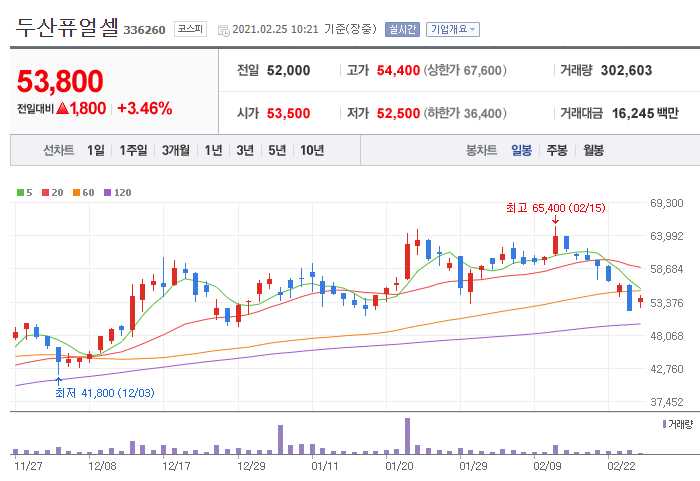
Task: Select the 3년 line chart period
Action: [245, 151]
